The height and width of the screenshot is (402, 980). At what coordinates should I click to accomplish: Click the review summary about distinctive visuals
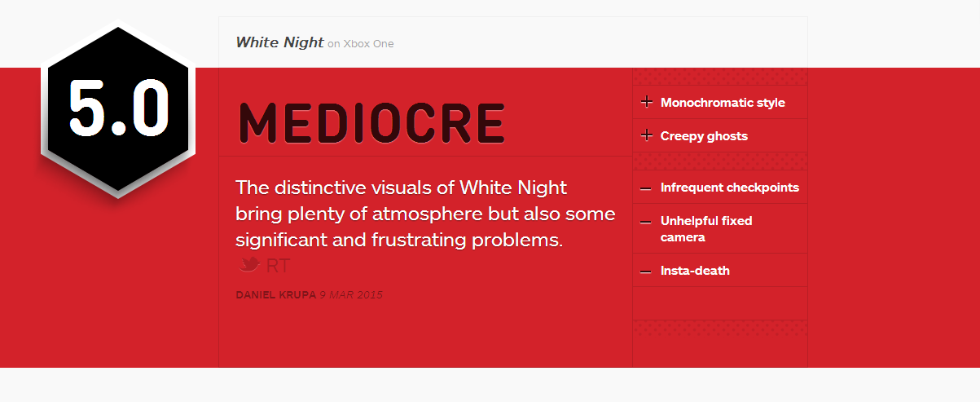click(425, 214)
